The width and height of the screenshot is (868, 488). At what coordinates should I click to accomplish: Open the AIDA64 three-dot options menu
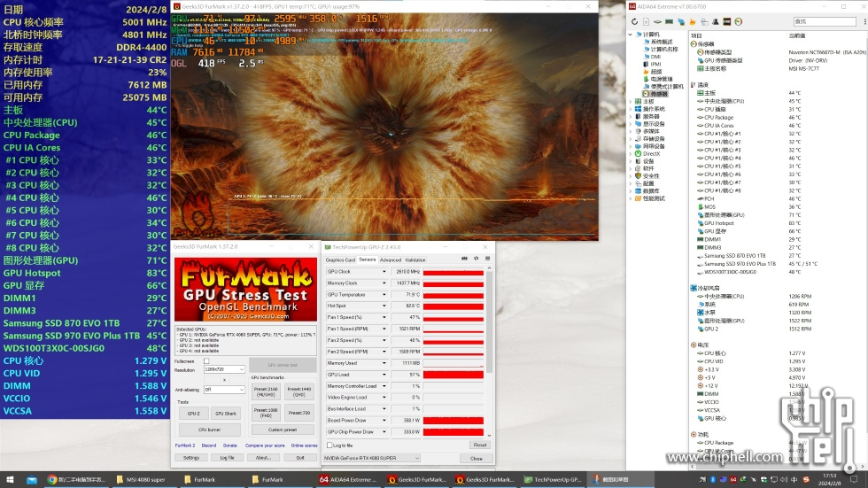pos(864,21)
